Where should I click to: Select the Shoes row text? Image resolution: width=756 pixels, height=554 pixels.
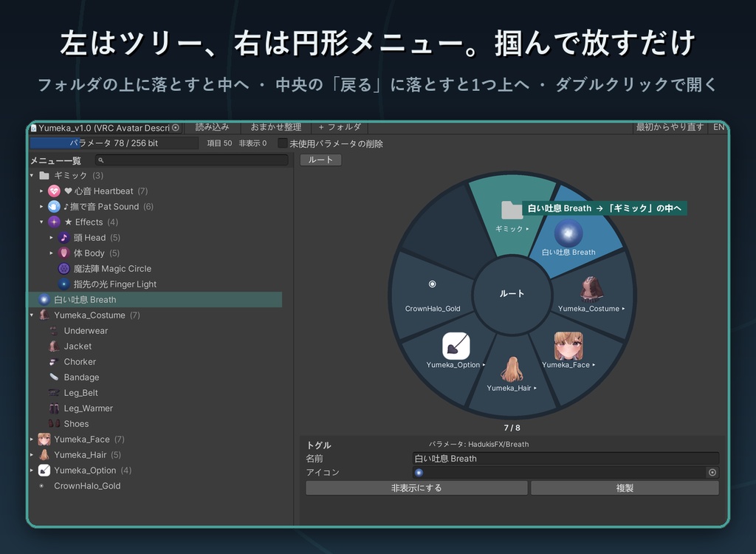point(76,424)
